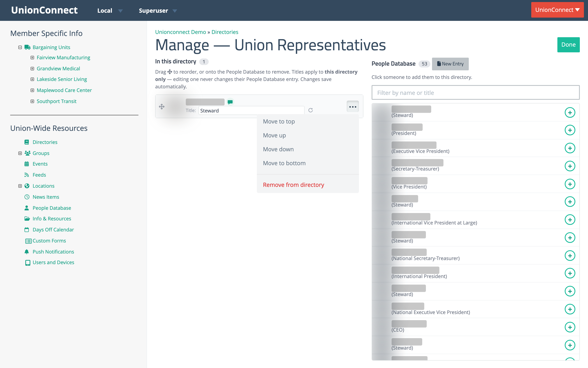Open the Directories breadcrumb link

pos(225,32)
